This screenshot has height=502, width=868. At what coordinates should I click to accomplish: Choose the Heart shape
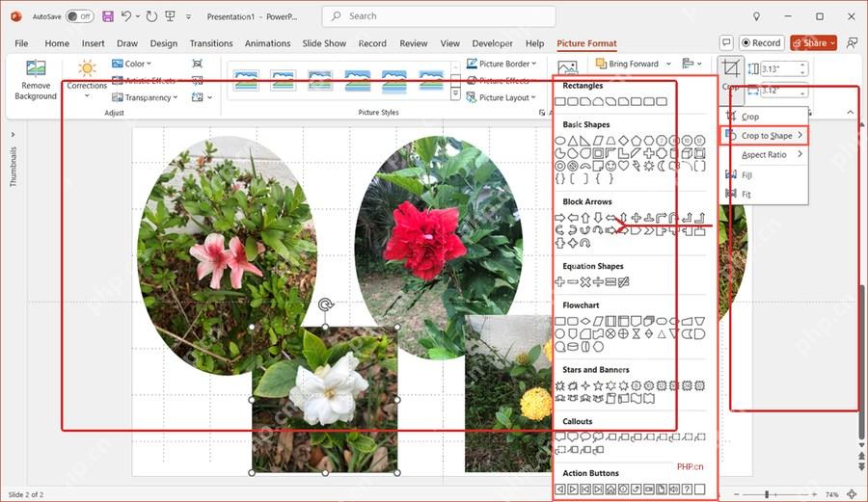coord(623,166)
